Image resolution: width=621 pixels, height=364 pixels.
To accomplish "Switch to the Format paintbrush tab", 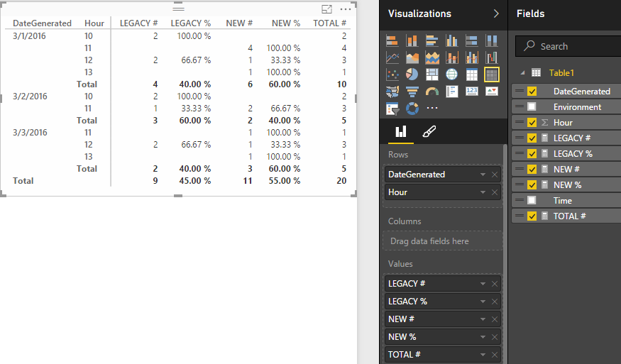I will coord(429,132).
